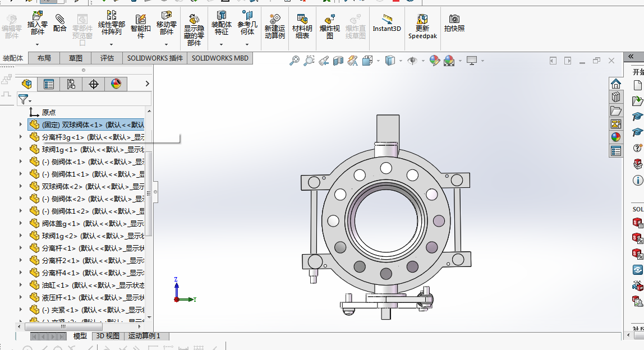Click the section view icon

(x=338, y=61)
